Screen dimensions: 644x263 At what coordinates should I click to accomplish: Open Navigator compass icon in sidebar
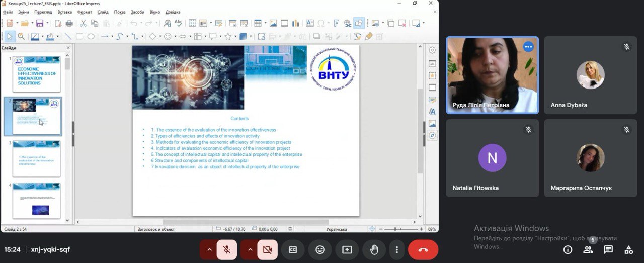tap(432, 136)
